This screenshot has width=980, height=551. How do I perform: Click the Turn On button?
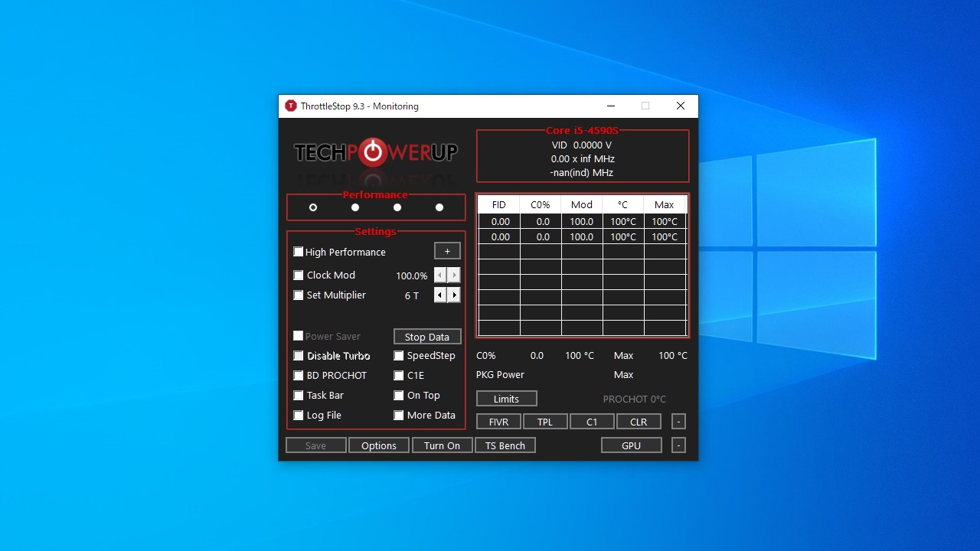point(443,445)
